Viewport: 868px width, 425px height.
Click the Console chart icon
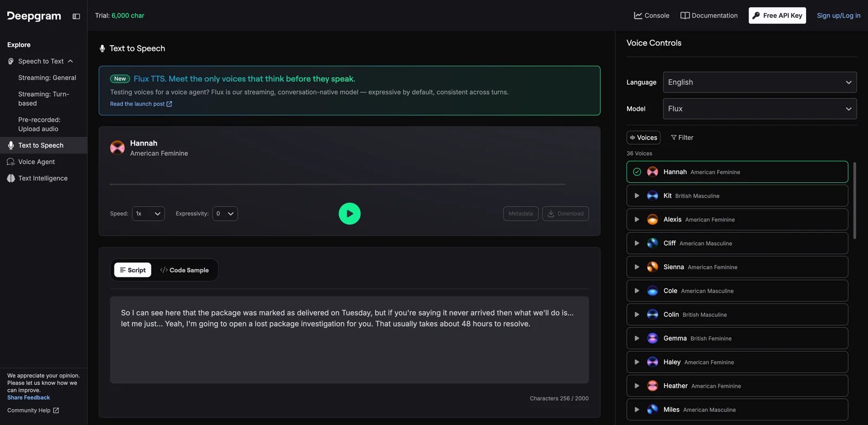[x=638, y=16]
